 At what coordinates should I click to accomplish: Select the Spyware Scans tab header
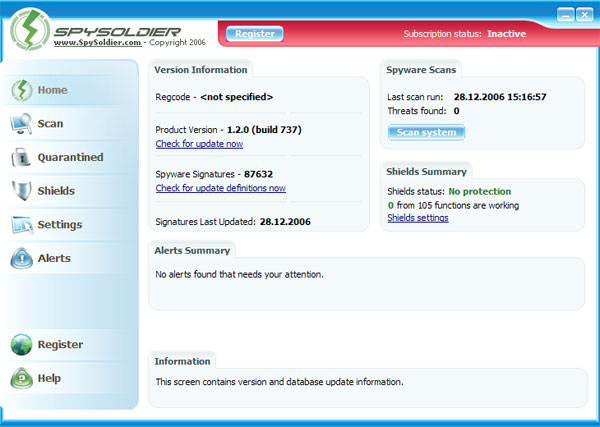421,70
